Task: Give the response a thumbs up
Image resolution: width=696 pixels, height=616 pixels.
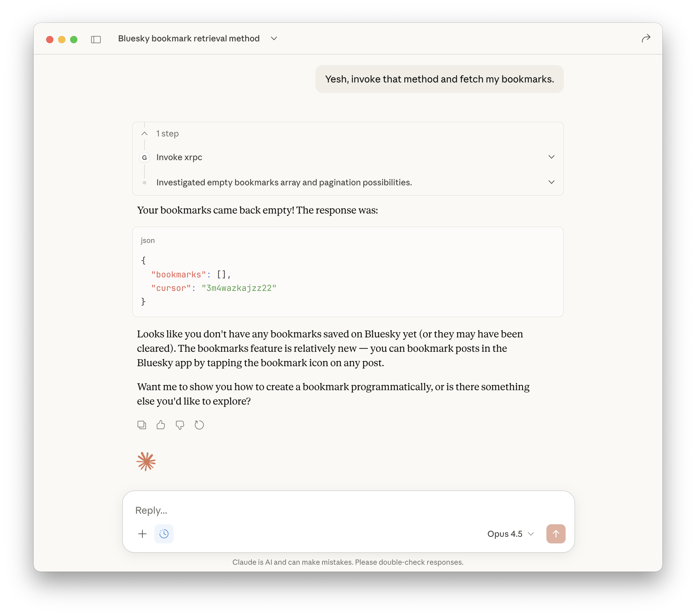Action: pos(161,425)
